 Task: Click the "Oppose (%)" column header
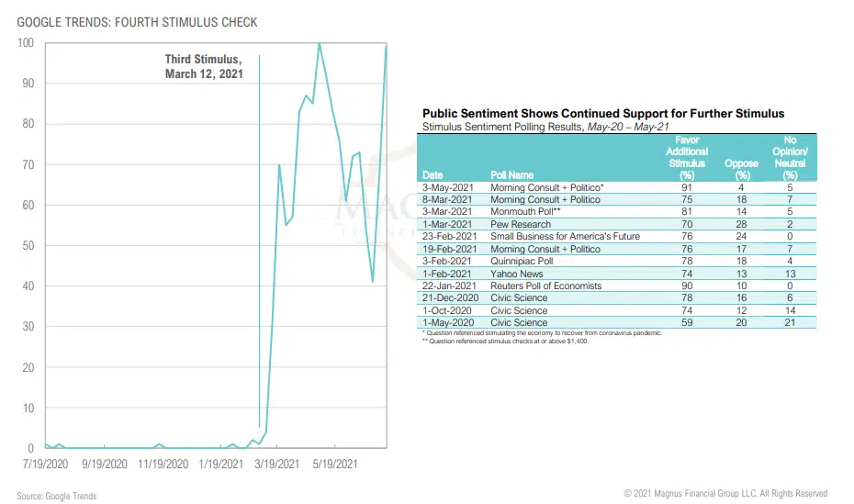coord(741,168)
